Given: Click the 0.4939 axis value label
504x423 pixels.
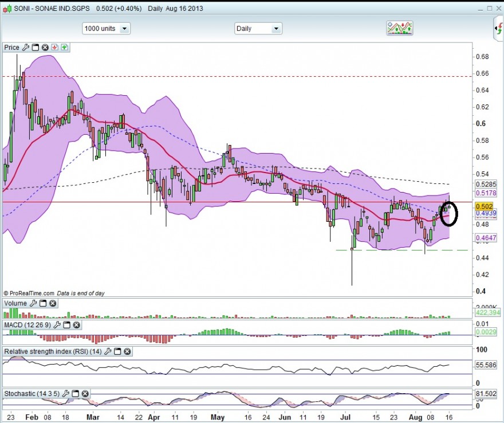Looking at the screenshot, I should [x=486, y=213].
